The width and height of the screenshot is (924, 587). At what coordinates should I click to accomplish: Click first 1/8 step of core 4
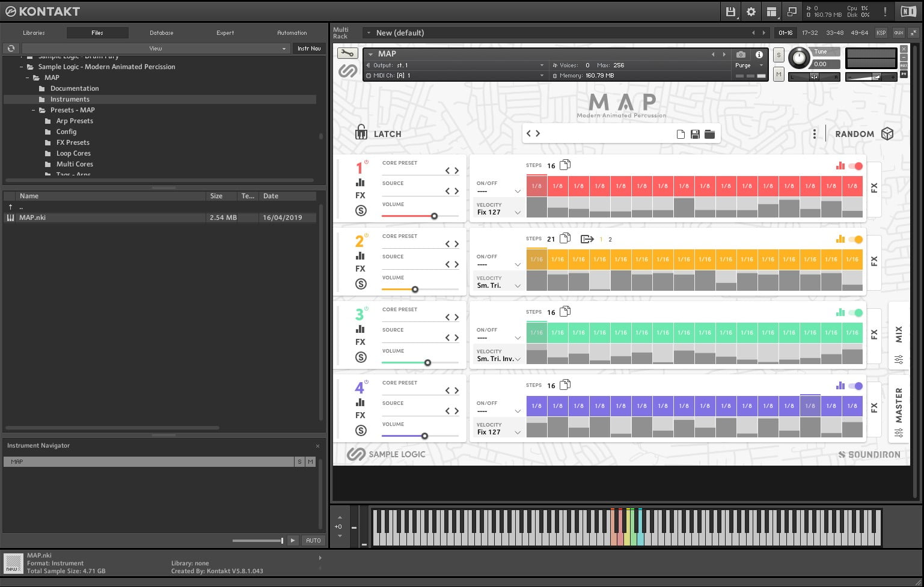click(537, 406)
